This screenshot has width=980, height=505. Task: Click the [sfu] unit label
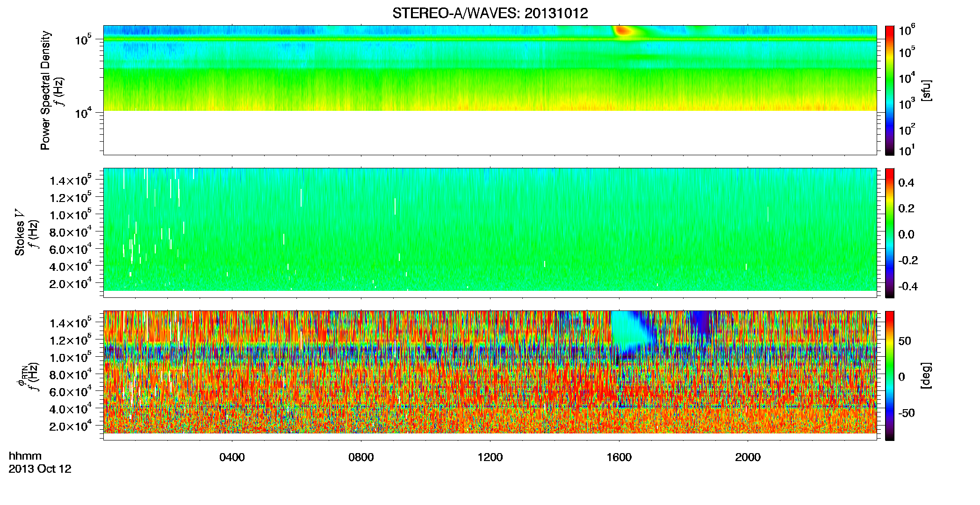pos(926,90)
